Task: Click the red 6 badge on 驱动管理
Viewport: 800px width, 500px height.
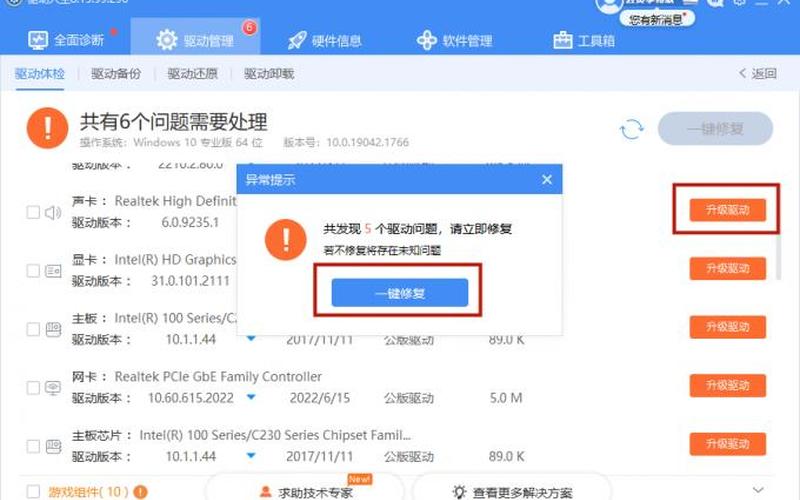Action: point(249,27)
